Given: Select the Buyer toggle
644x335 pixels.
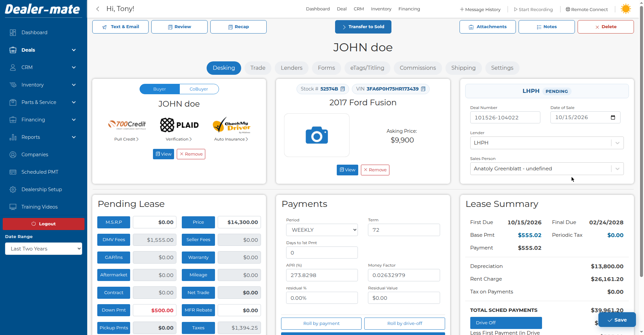Looking at the screenshot, I should tap(160, 89).
